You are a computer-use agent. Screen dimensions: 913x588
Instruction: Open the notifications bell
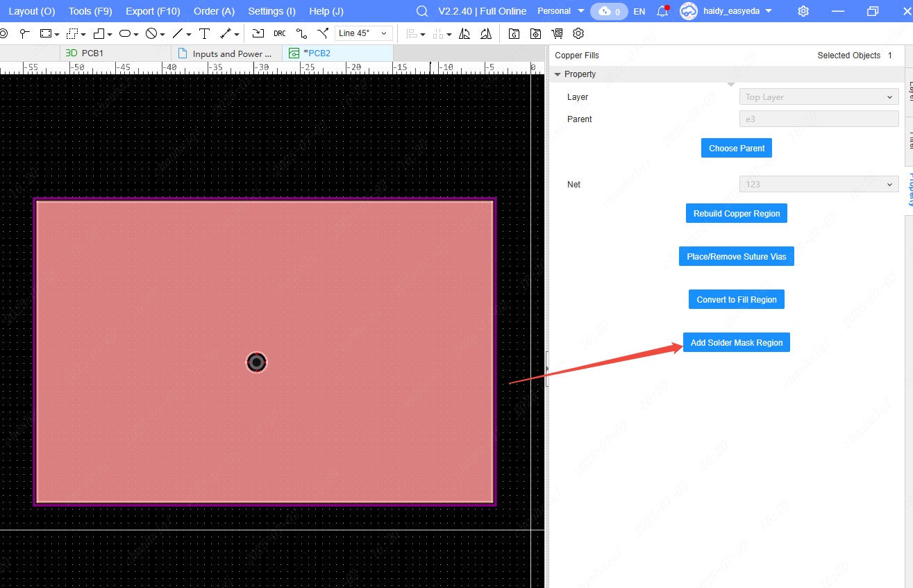click(x=662, y=11)
